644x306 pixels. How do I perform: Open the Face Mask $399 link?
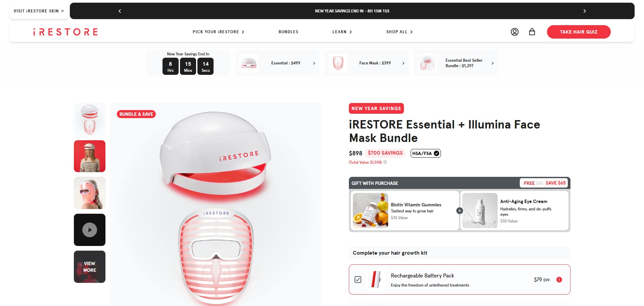point(367,63)
